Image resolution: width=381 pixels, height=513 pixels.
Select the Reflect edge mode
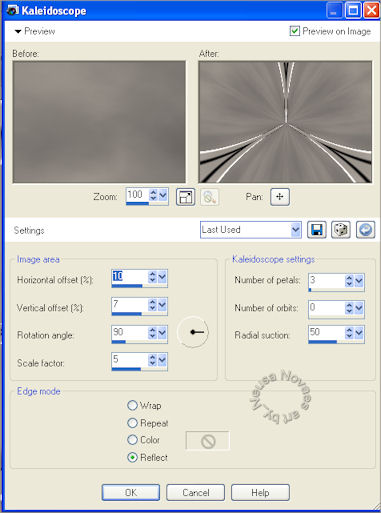(132, 457)
